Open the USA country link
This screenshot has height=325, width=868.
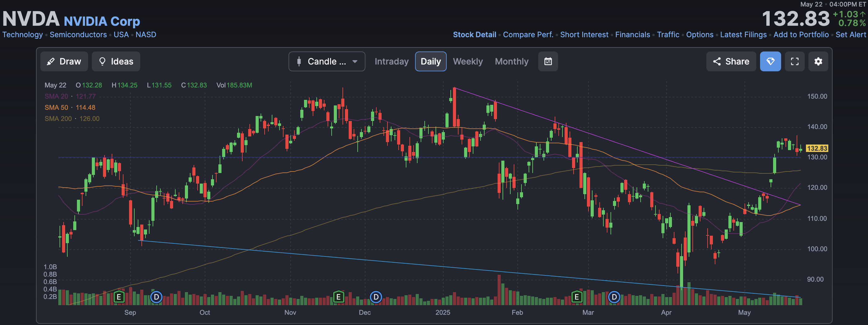(x=121, y=34)
